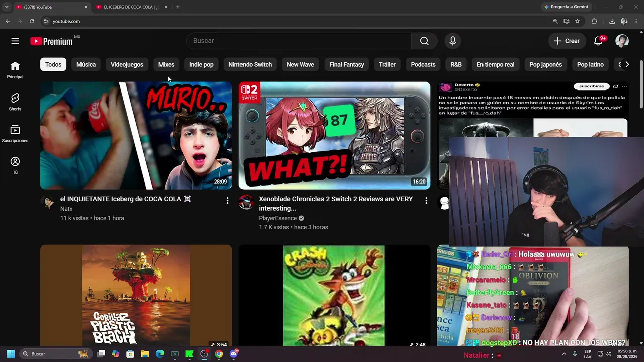Click the YouTube search input field
The width and height of the screenshot is (644, 362).
point(298,41)
